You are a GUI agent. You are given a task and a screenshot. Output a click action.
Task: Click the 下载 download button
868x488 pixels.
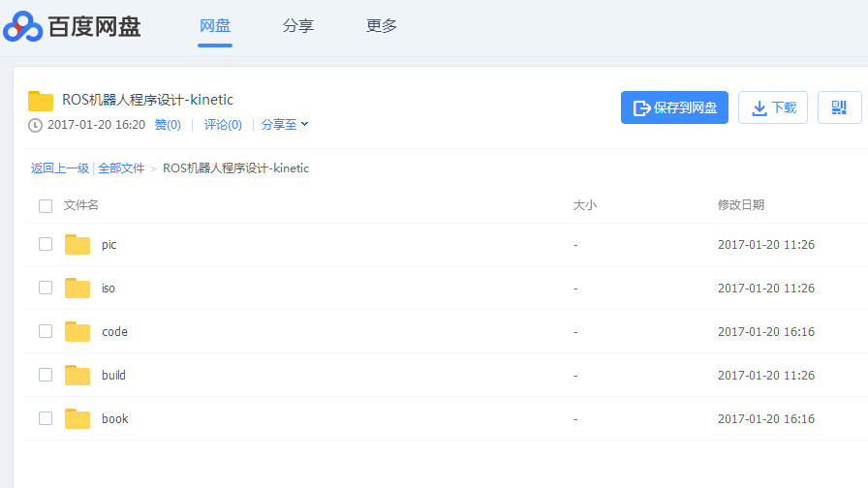pyautogui.click(x=773, y=107)
